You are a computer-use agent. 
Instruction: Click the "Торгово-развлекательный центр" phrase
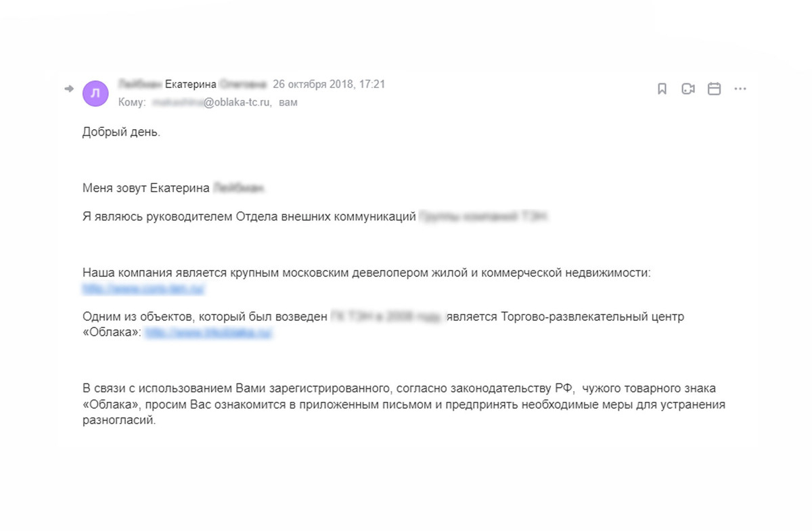click(x=593, y=317)
